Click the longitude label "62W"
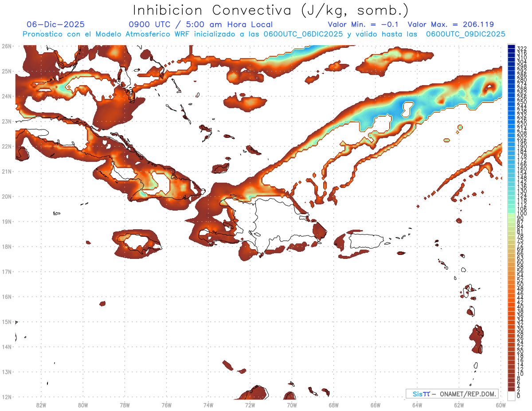 click(459, 405)
